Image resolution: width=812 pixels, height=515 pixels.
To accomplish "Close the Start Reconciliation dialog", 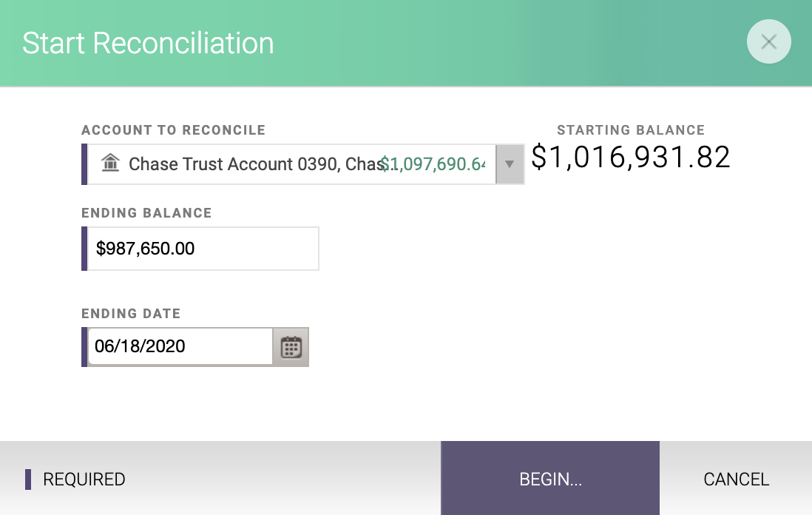I will click(768, 42).
